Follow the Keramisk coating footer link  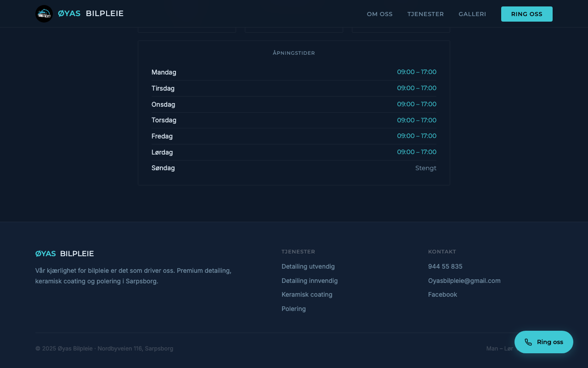tap(306, 294)
